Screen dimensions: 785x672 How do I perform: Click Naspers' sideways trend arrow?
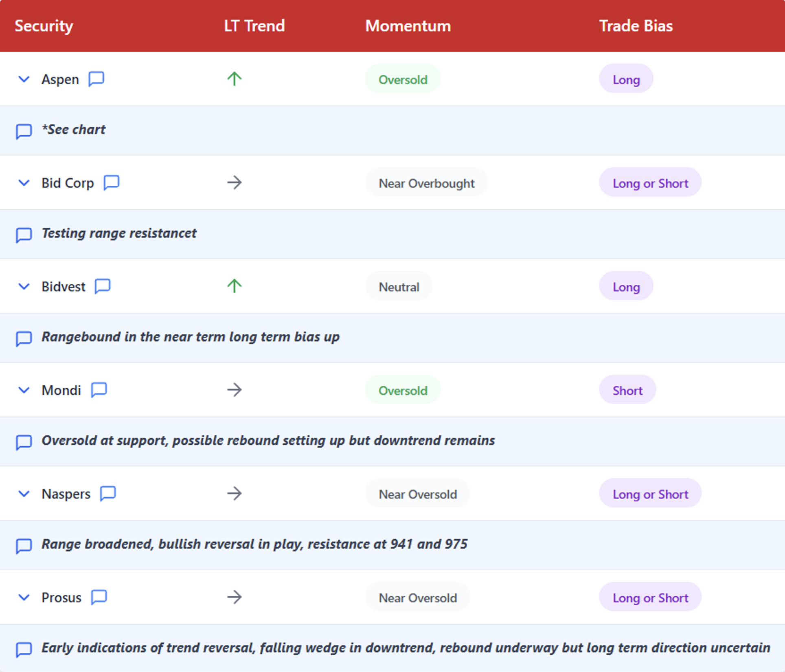[x=235, y=494]
